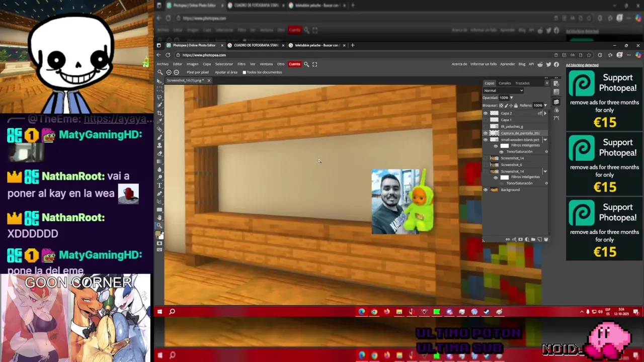
Task: Open the Aprender link
Action: pyautogui.click(x=507, y=64)
